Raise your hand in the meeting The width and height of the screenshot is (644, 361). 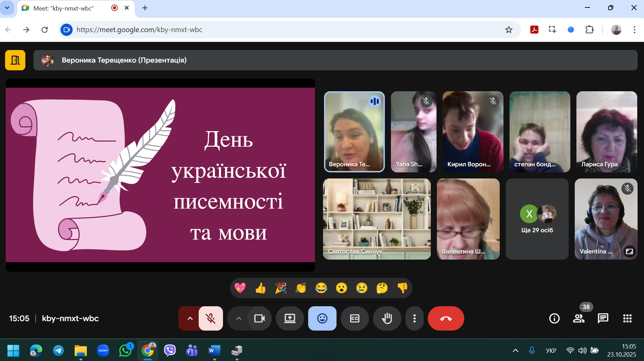point(387,318)
